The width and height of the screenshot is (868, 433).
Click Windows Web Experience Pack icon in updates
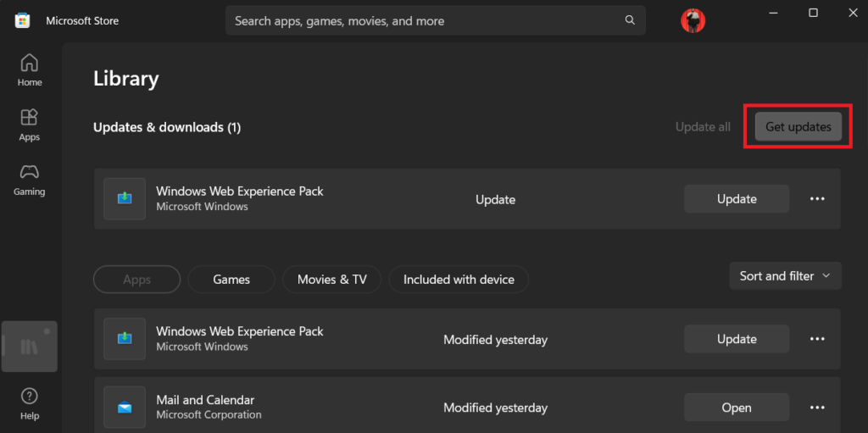point(125,199)
